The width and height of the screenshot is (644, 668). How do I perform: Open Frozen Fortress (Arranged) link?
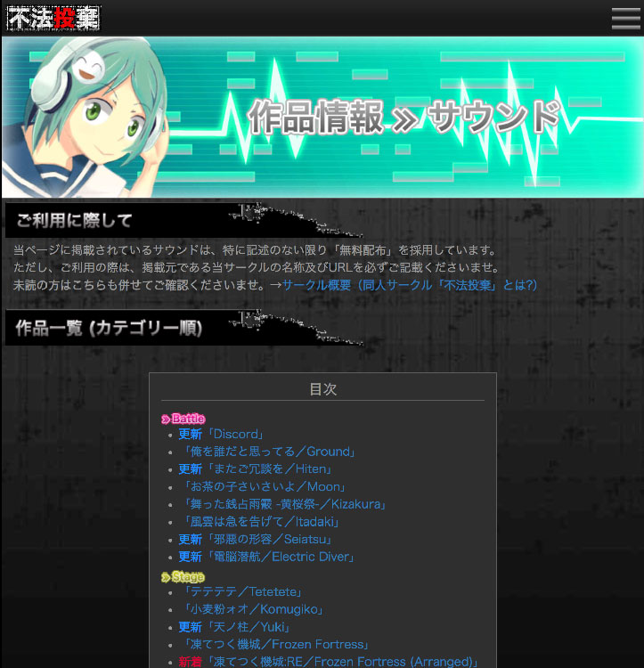pos(342,662)
